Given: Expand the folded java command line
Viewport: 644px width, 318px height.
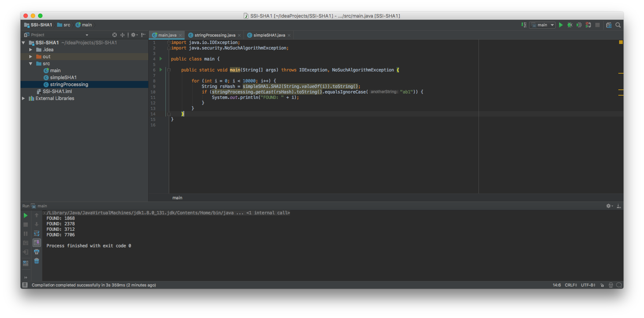Looking at the screenshot, I should (44, 213).
